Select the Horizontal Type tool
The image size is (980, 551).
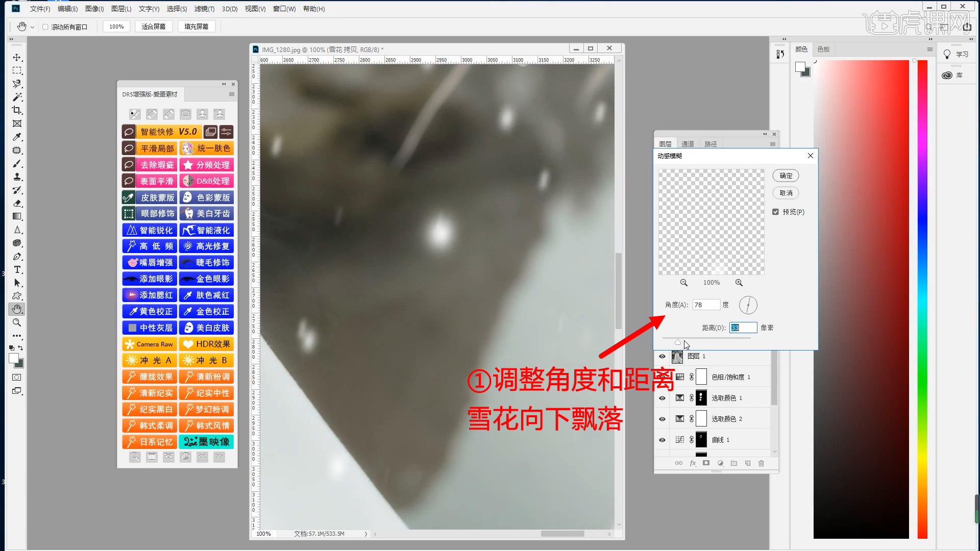[x=17, y=269]
